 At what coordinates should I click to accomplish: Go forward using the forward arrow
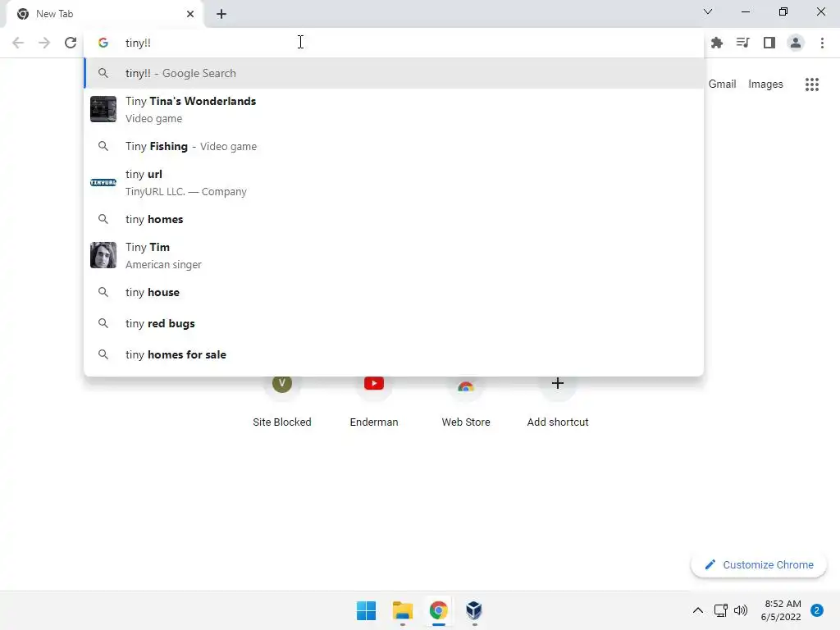44,43
